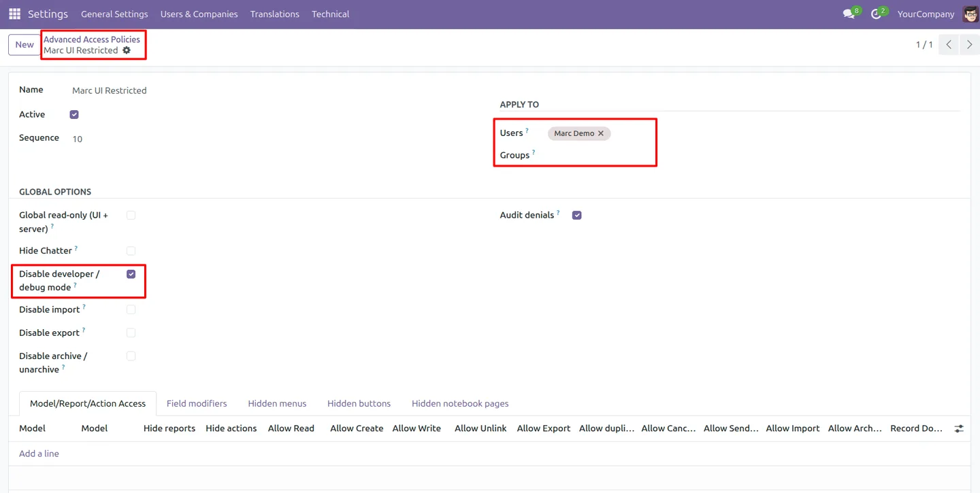The image size is (980, 493).
Task: Uncheck the Audit denials checkbox
Action: [x=576, y=216]
